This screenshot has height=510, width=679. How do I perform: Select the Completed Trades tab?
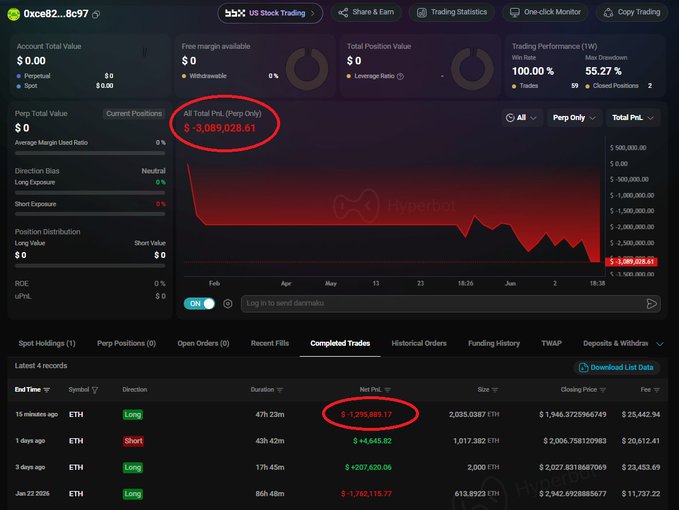tap(340, 343)
